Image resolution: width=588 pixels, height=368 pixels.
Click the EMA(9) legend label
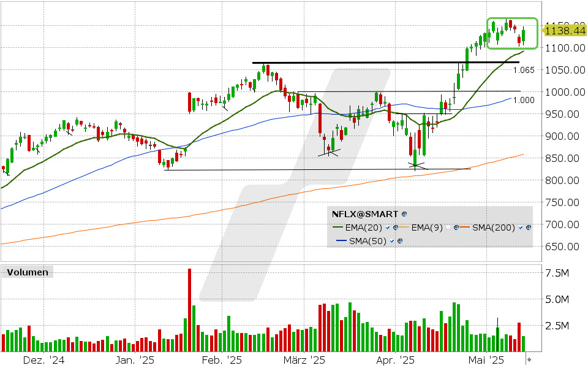(x=427, y=228)
